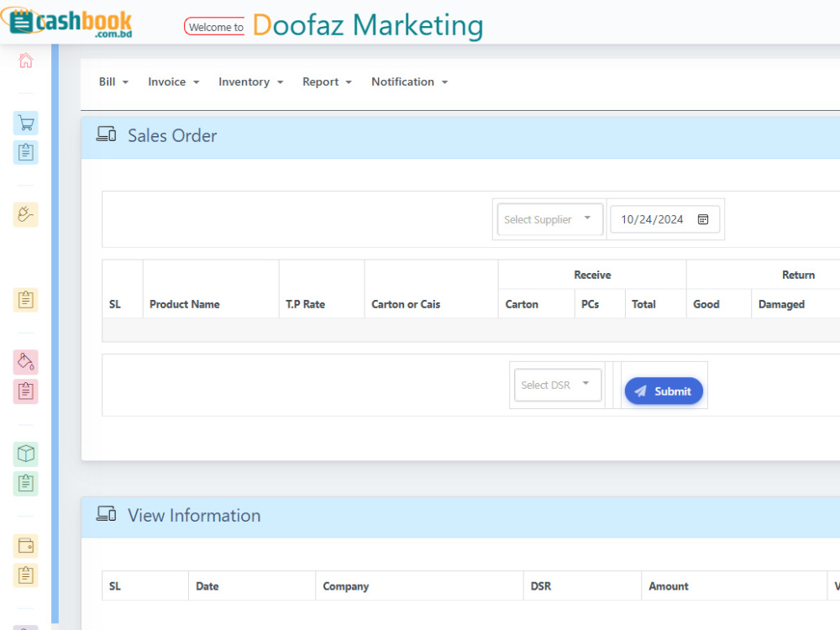
Task: Open the Select Supplier dropdown
Action: [550, 219]
